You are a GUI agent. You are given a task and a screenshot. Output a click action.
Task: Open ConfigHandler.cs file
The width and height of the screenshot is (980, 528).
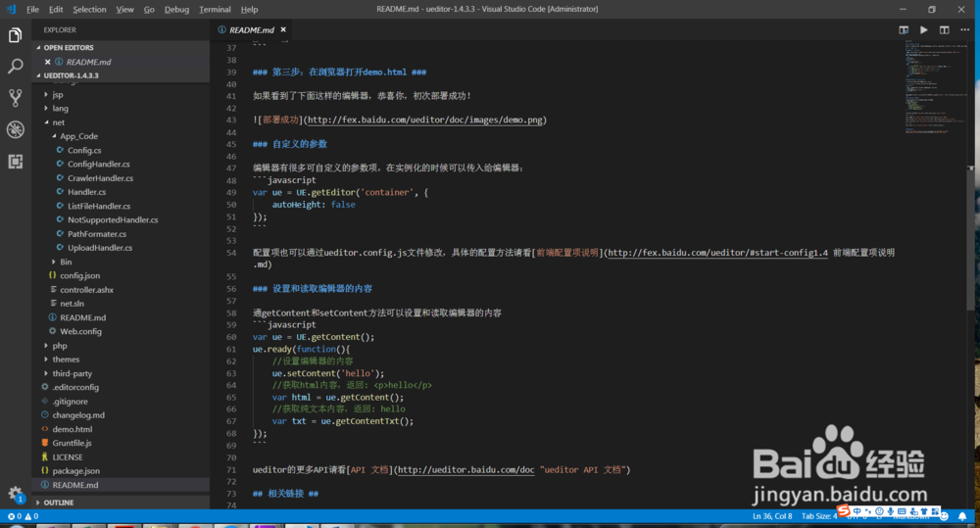99,165
